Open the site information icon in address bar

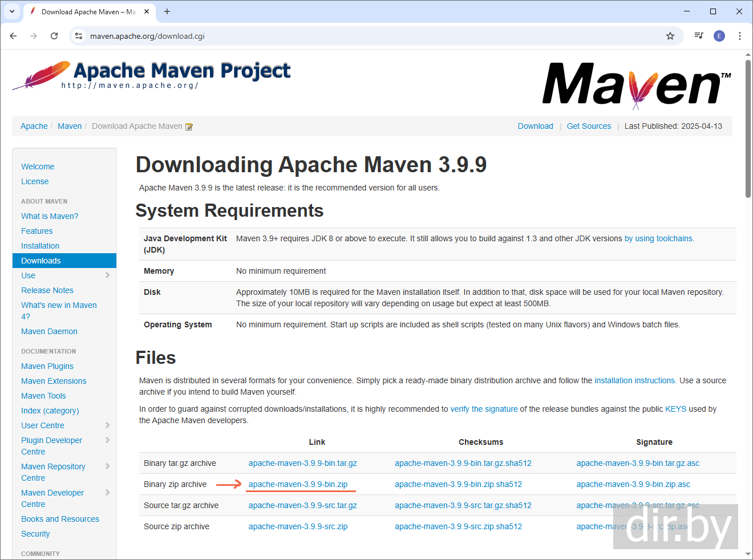(79, 36)
